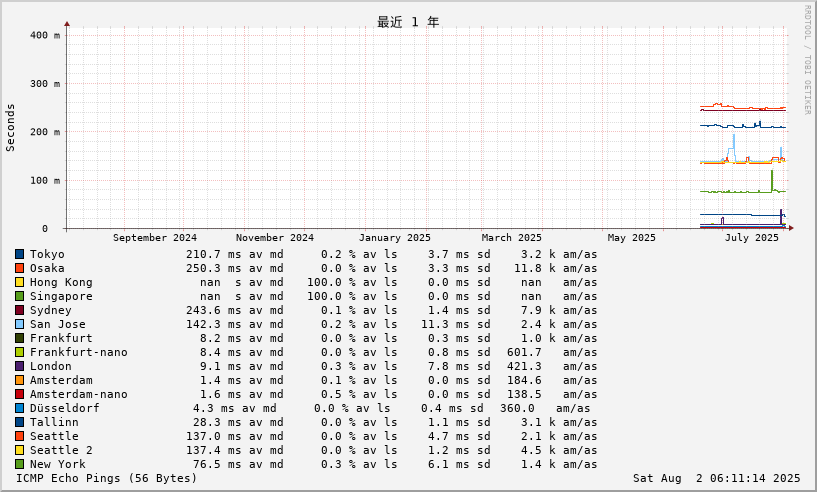Select the Amsterdam-nano legend label

click(x=79, y=395)
